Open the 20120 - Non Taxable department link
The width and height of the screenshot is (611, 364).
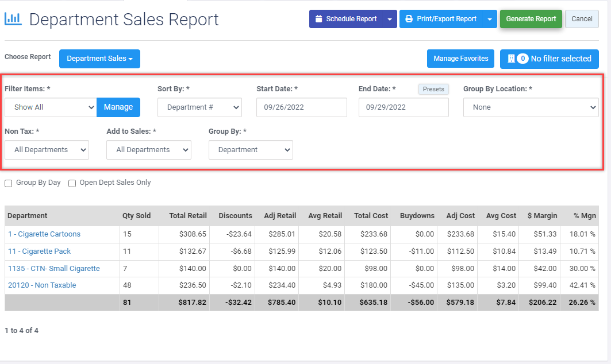point(42,285)
